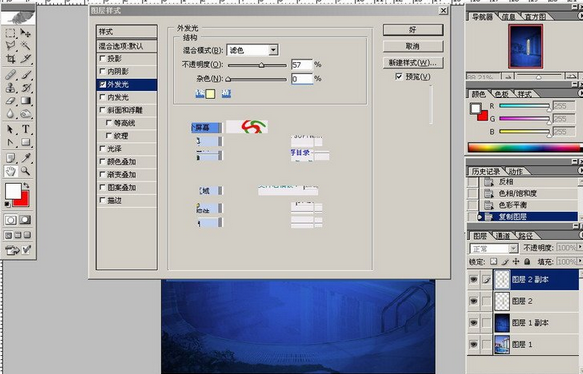Select the Move tool
583x374 pixels.
pos(25,33)
